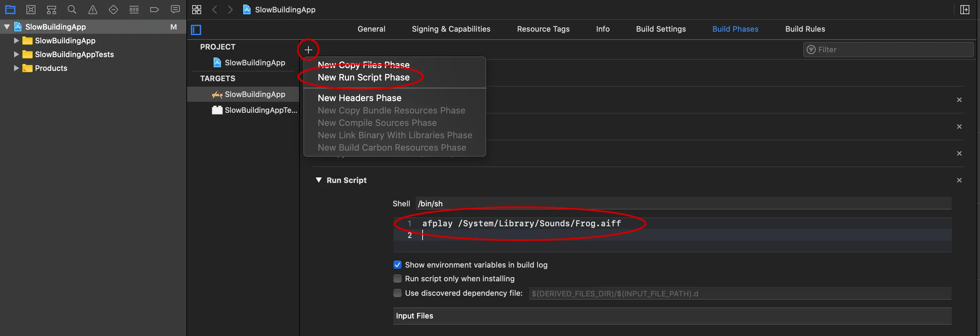This screenshot has height=336, width=980.
Task: Open the Symbol navigator
Action: (x=51, y=10)
